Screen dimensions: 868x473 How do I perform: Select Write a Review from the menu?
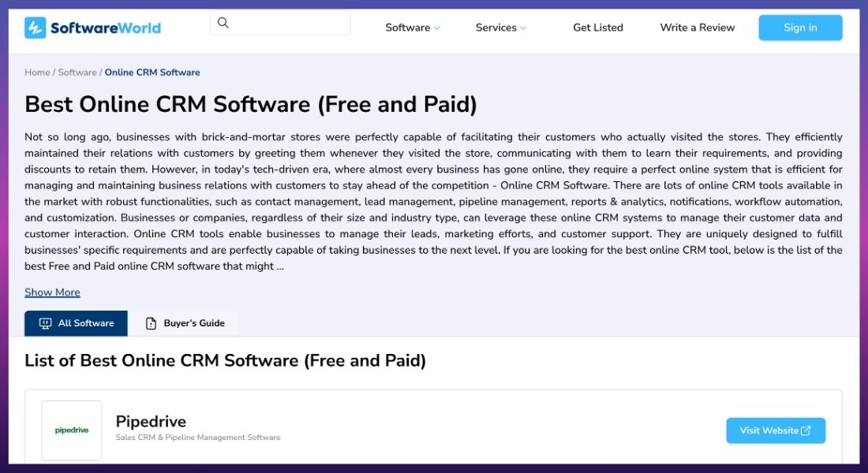click(696, 27)
